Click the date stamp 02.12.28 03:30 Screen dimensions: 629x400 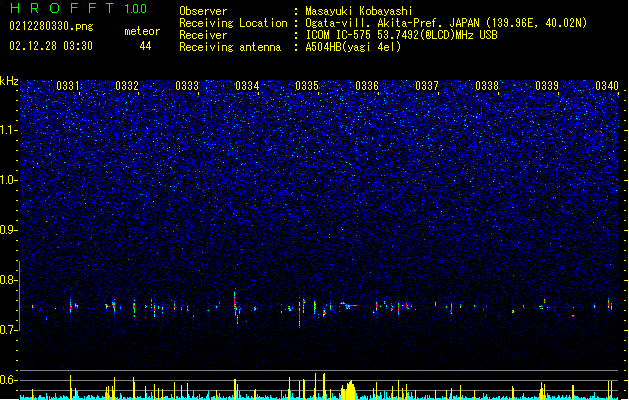point(51,46)
